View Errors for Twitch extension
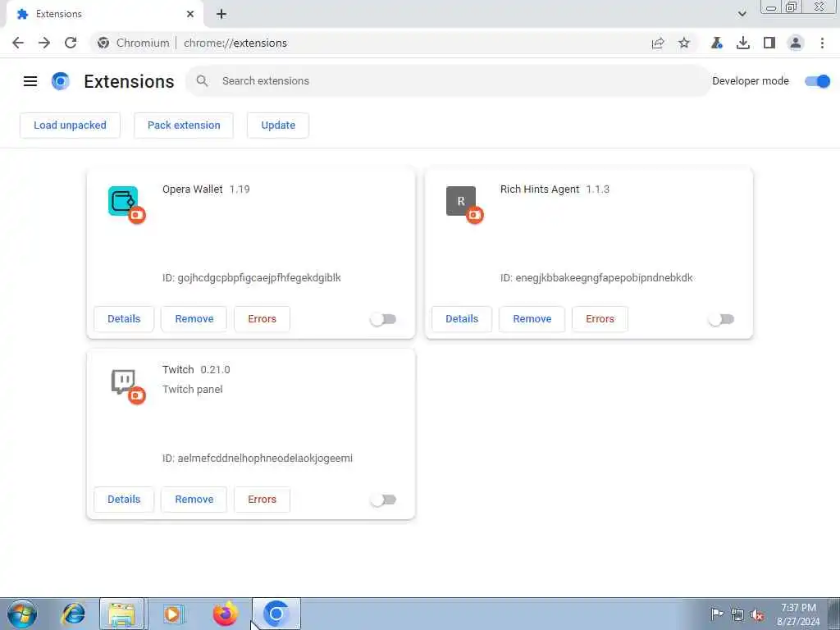The height and width of the screenshot is (630, 840). pyautogui.click(x=262, y=500)
